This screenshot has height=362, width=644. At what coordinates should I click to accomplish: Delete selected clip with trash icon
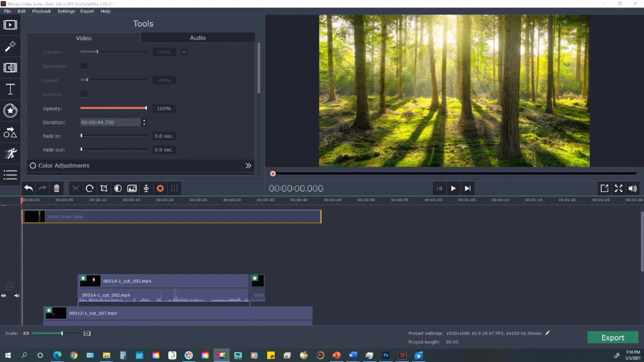click(x=57, y=189)
